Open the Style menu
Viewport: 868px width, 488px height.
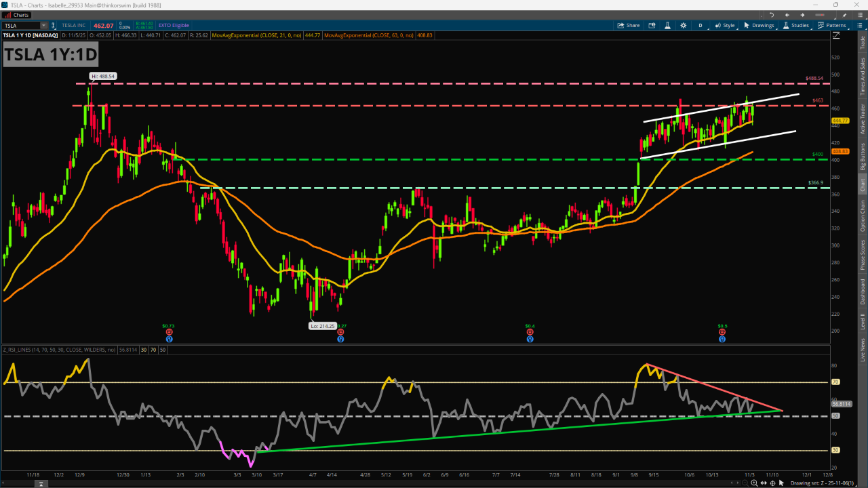pos(724,25)
